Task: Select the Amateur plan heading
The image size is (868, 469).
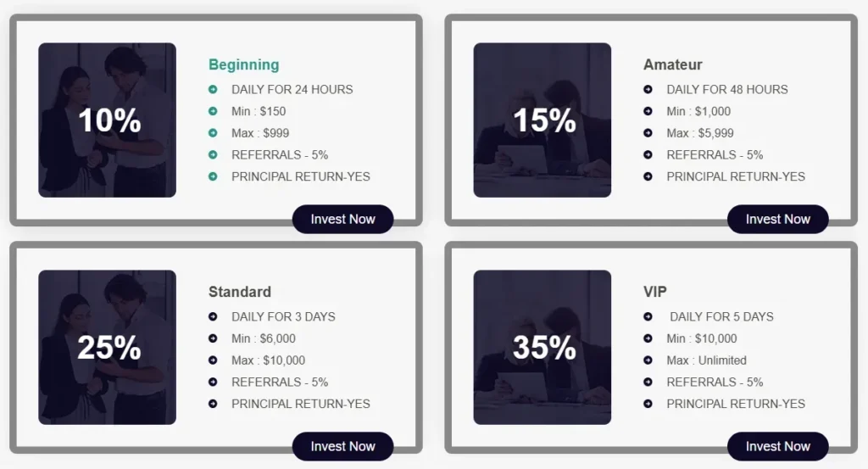Action: click(672, 64)
